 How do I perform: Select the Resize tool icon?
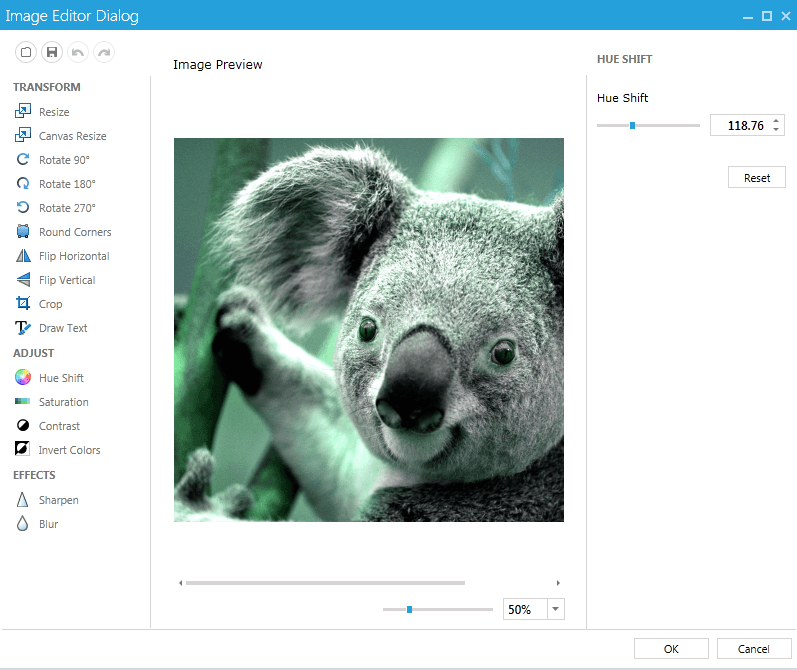coord(23,111)
